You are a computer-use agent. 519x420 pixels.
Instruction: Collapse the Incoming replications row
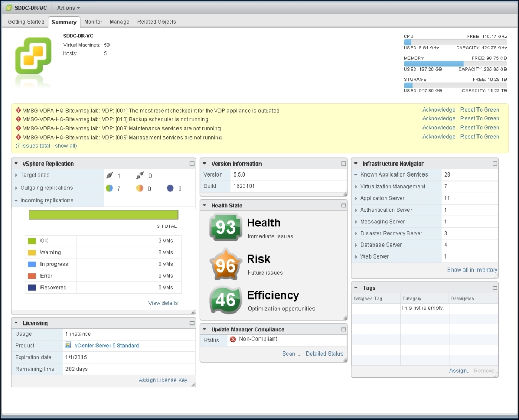pos(16,200)
